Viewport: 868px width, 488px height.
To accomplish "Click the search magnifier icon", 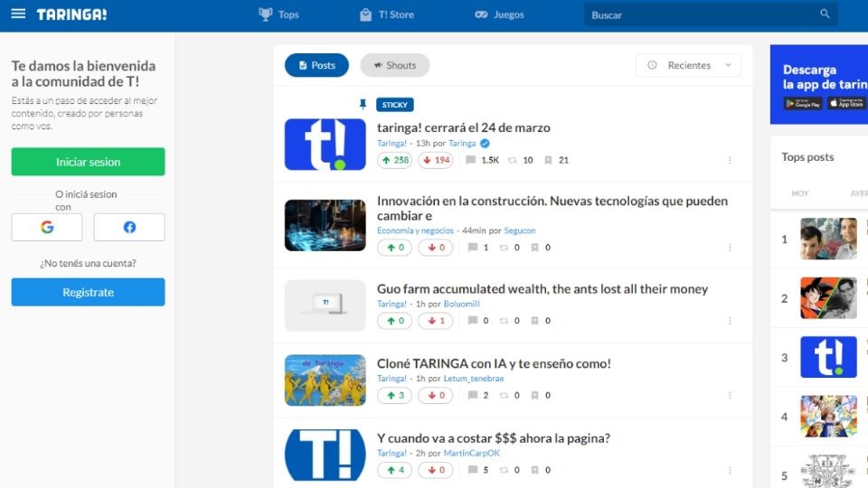I will click(x=825, y=14).
